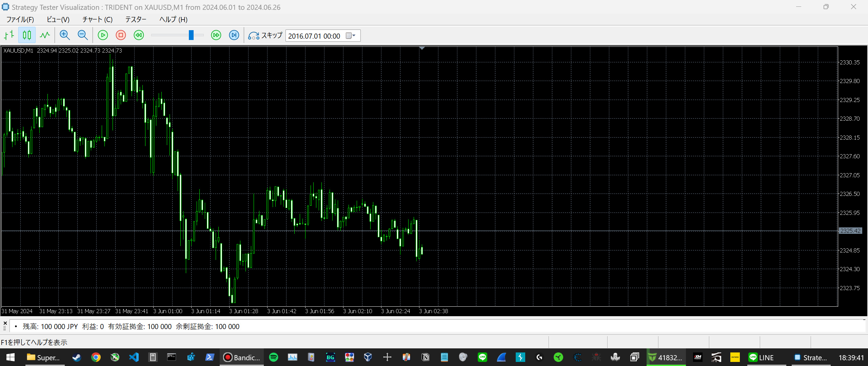Open the skip date calendar dropdown

click(351, 36)
